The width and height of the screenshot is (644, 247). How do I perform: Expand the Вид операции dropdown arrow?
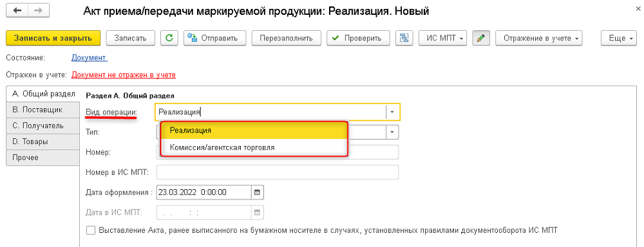[x=392, y=112]
